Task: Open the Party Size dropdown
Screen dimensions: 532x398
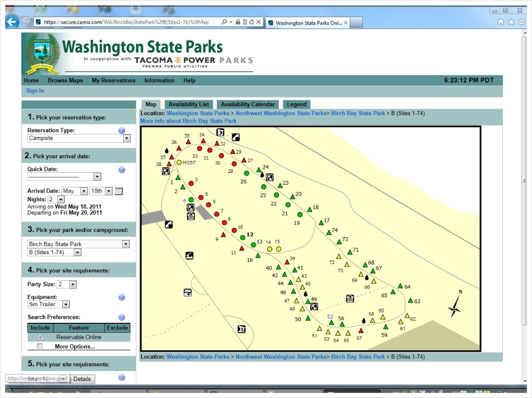Action: click(73, 284)
